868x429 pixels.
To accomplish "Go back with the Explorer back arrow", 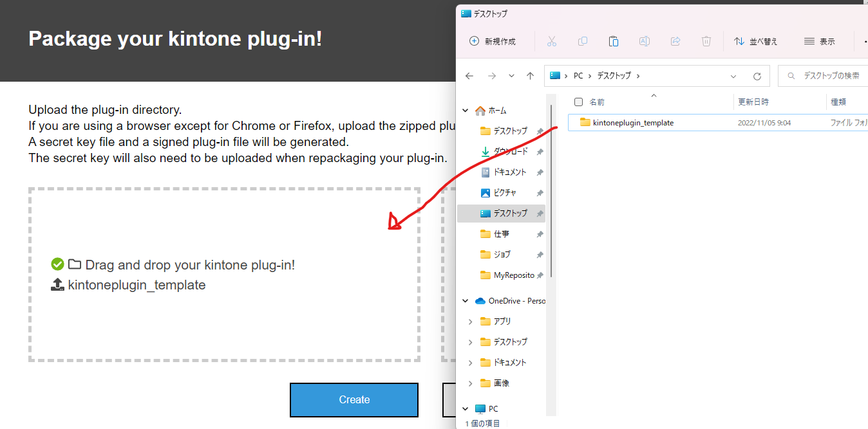I will (469, 76).
